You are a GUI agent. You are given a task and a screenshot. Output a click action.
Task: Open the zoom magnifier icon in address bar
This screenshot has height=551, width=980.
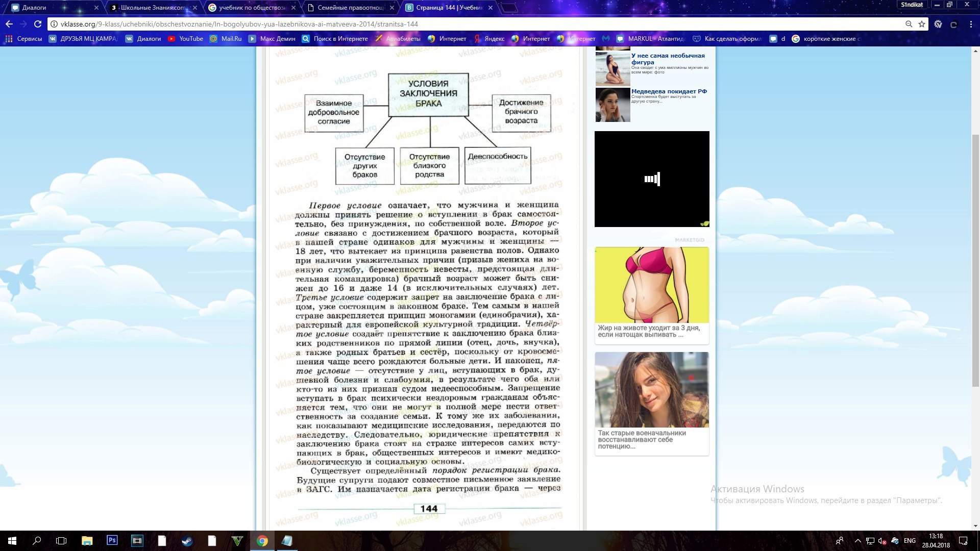[909, 24]
